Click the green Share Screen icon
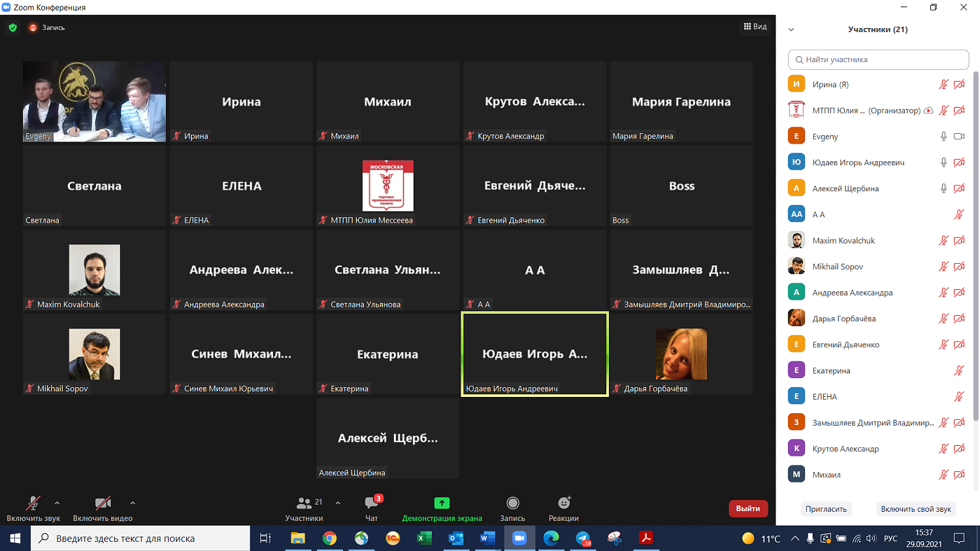Screen dimensions: 980x551 click(x=442, y=503)
